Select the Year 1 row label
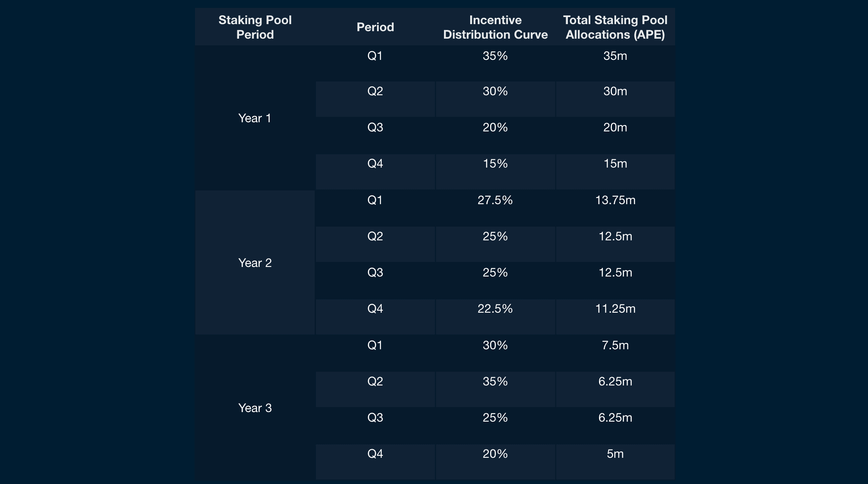This screenshot has height=484, width=868. tap(255, 118)
